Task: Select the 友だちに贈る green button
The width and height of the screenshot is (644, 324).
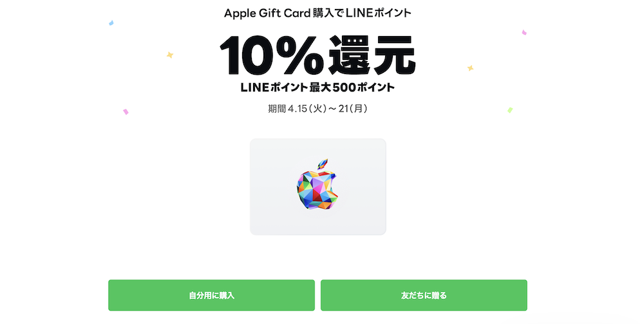Action: [424, 295]
